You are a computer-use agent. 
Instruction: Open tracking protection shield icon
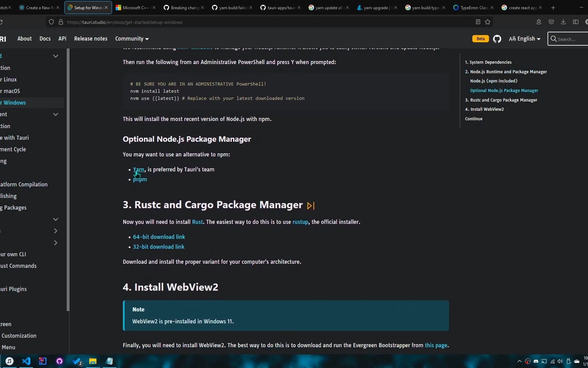point(51,22)
